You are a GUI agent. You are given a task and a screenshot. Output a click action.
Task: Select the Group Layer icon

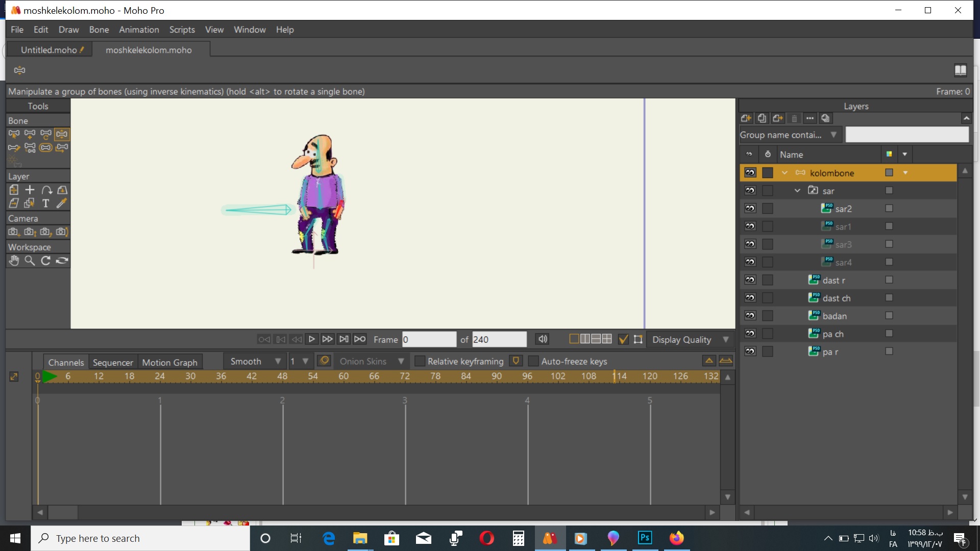(x=826, y=118)
